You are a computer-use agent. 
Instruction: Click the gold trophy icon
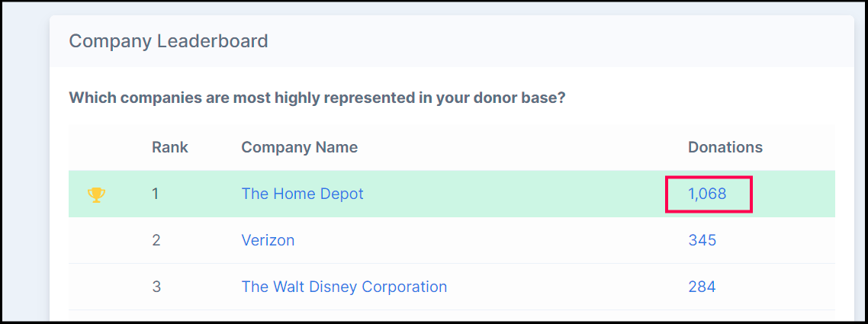tap(96, 194)
